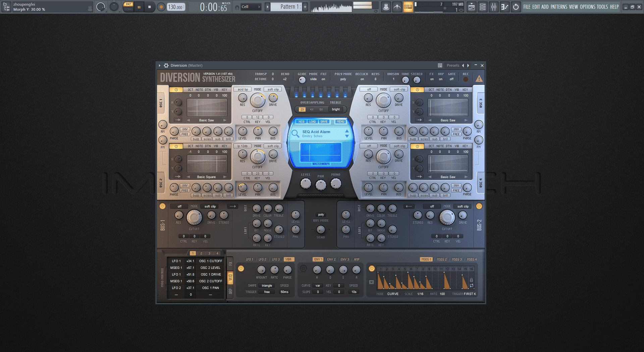Click the warning triangle icon in Diversion
The height and width of the screenshot is (352, 644).
[479, 79]
